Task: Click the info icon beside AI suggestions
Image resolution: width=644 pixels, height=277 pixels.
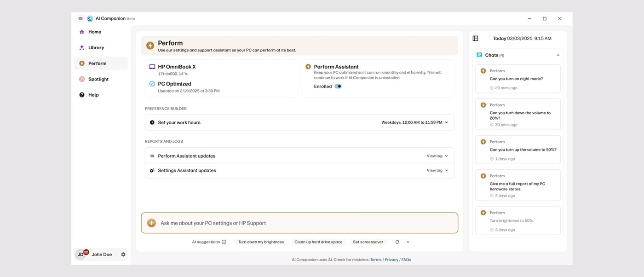Action: [224, 242]
